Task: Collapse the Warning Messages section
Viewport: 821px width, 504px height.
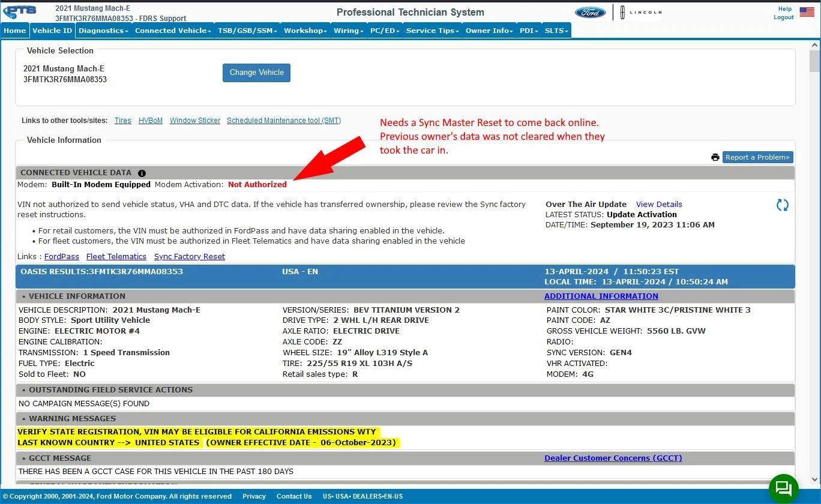Action: pos(24,419)
